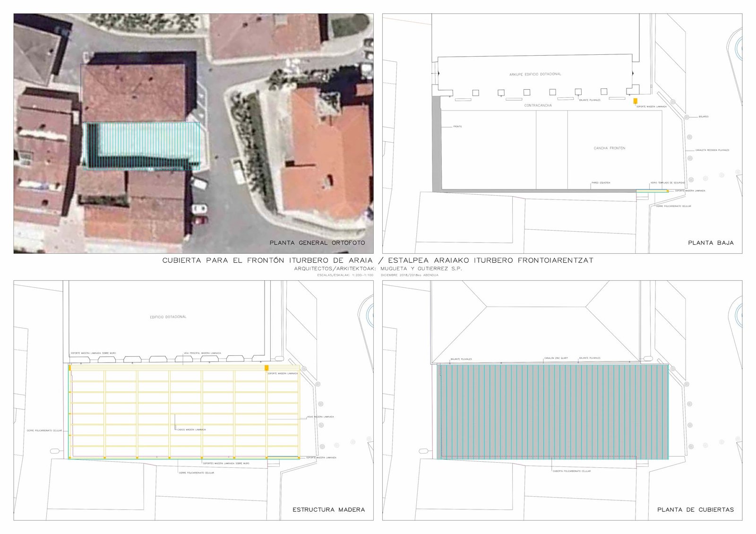Image resolution: width=756 pixels, height=534 pixels.
Task: Click the 'PLANTA DE CUBIERTAS' caption
Action: pos(696,509)
